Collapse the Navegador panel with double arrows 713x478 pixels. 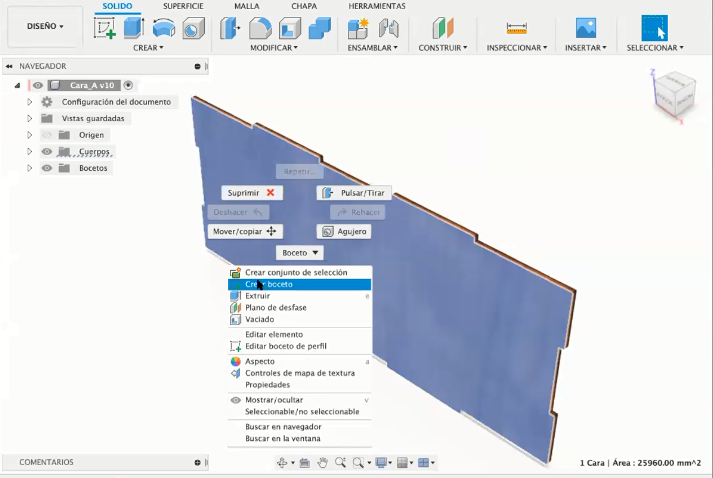(9, 66)
